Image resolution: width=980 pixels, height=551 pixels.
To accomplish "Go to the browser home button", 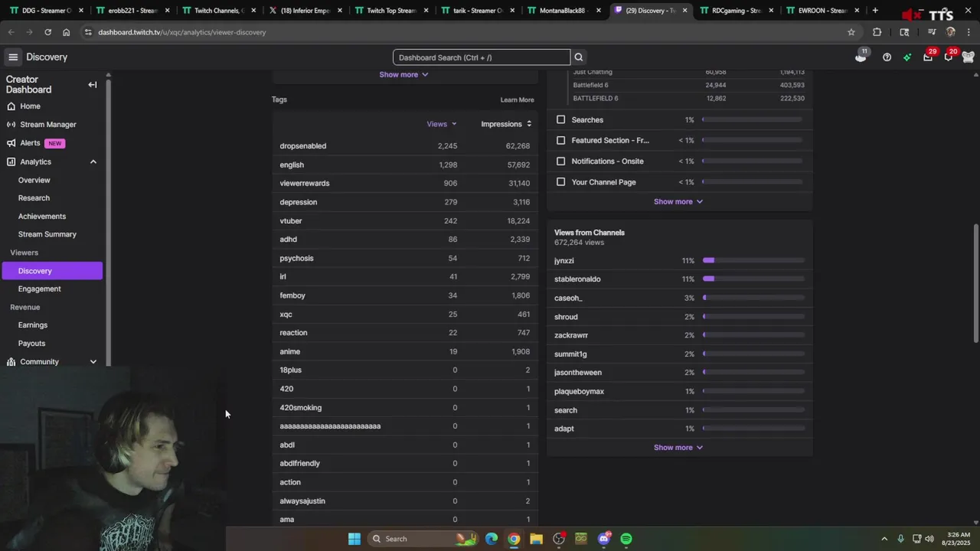I will tap(66, 32).
